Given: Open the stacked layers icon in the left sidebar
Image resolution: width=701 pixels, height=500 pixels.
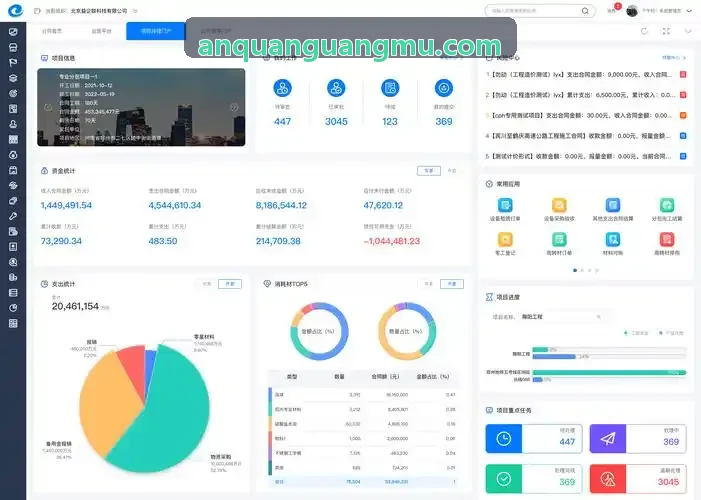Looking at the screenshot, I should (13, 78).
